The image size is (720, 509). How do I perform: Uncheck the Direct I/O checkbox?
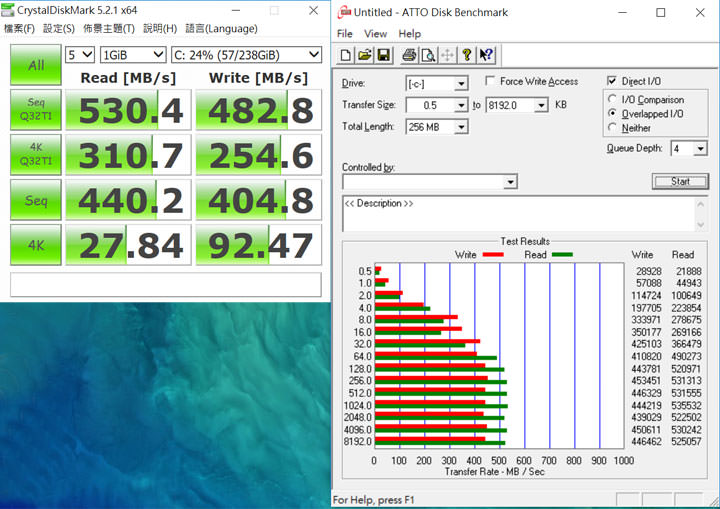pyautogui.click(x=612, y=81)
